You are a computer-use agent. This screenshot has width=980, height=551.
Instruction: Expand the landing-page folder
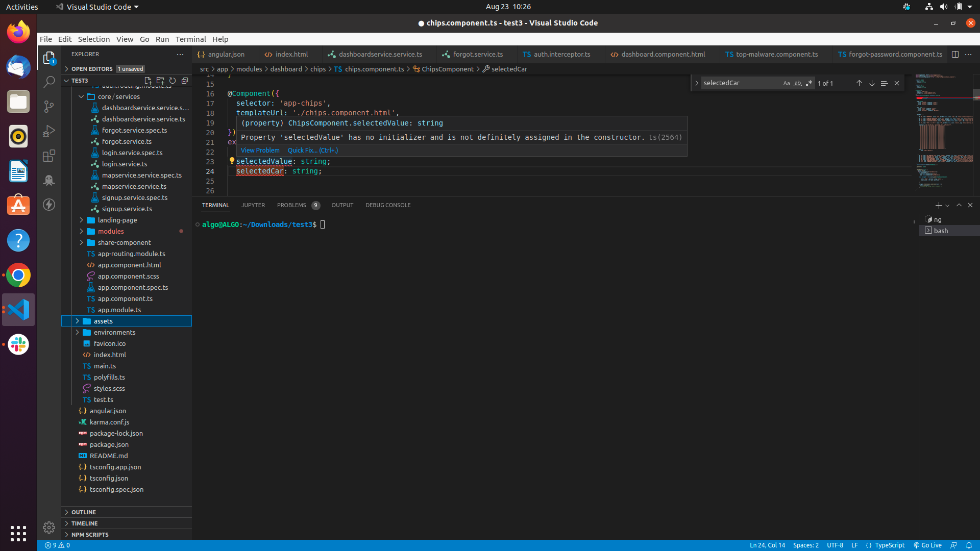click(117, 220)
